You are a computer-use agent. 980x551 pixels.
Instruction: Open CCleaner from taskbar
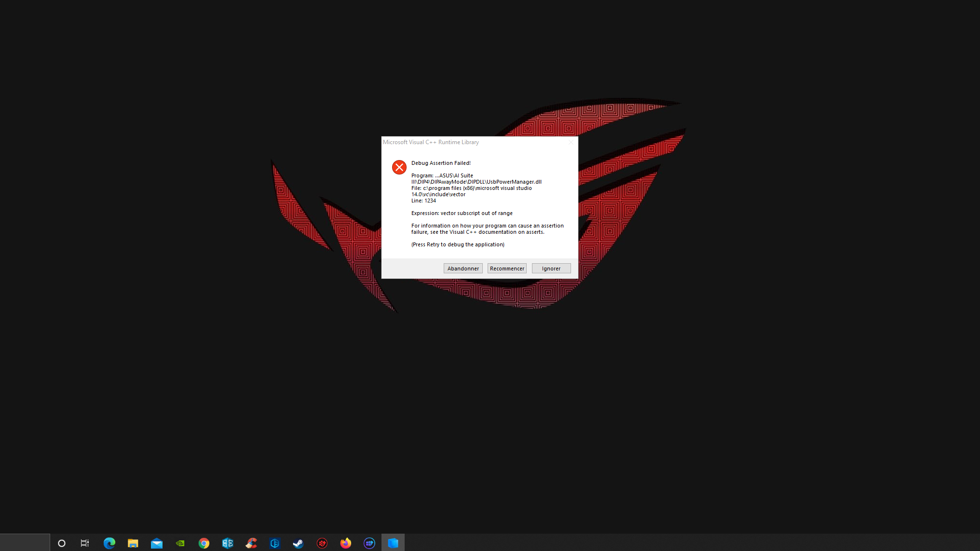coord(251,543)
